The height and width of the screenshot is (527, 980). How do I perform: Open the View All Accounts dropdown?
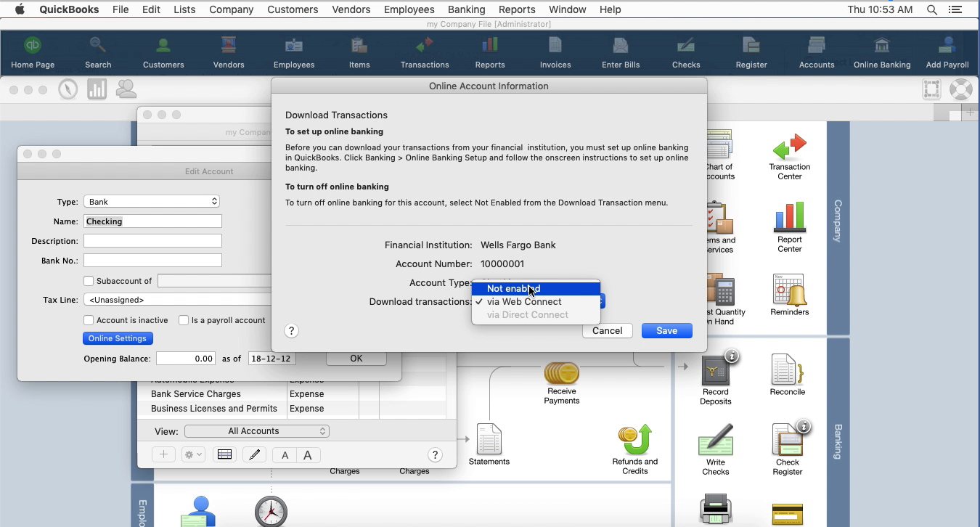[257, 431]
